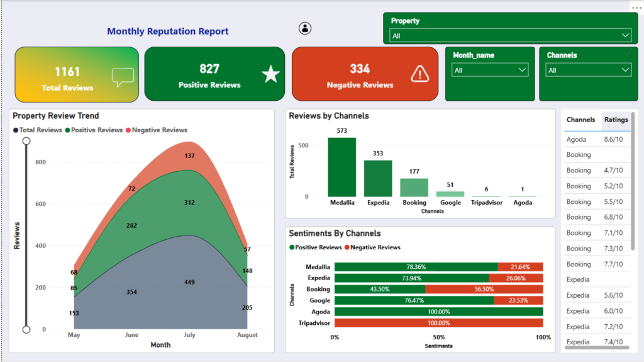Click the top handle of Reviews axis slider
Screen dimensions: 644x362
(x=26, y=141)
